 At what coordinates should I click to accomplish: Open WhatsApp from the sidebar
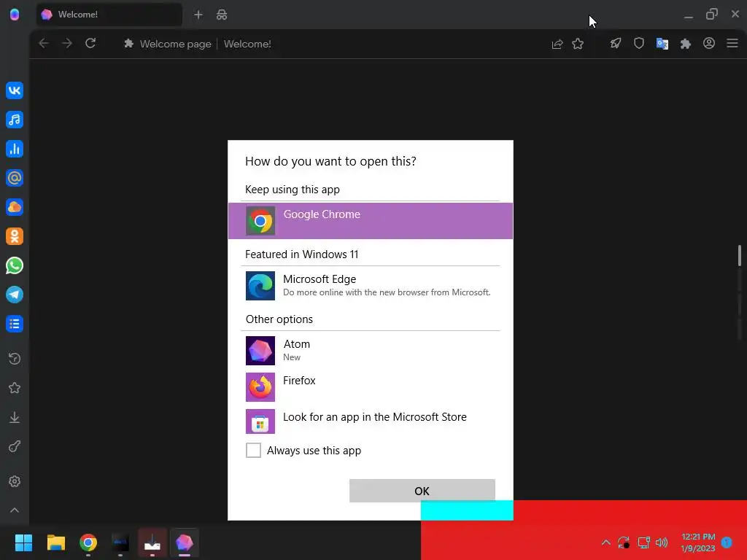pyautogui.click(x=15, y=265)
